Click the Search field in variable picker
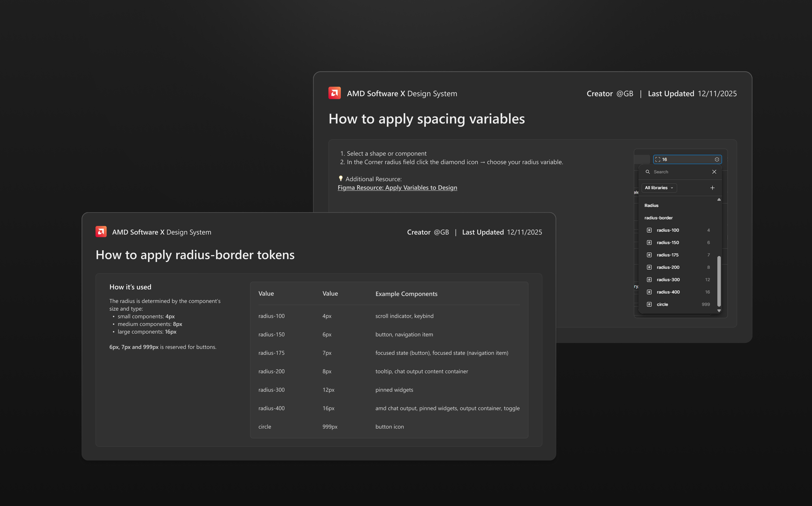 click(x=680, y=172)
